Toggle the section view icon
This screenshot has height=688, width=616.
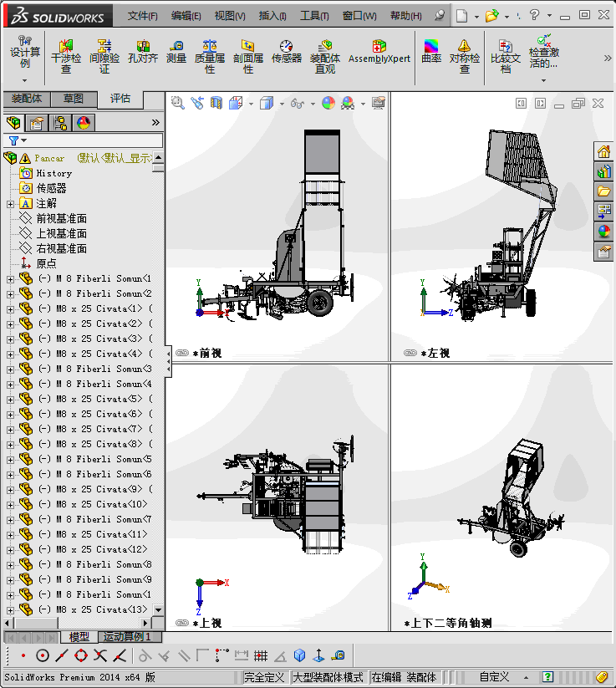click(x=216, y=103)
